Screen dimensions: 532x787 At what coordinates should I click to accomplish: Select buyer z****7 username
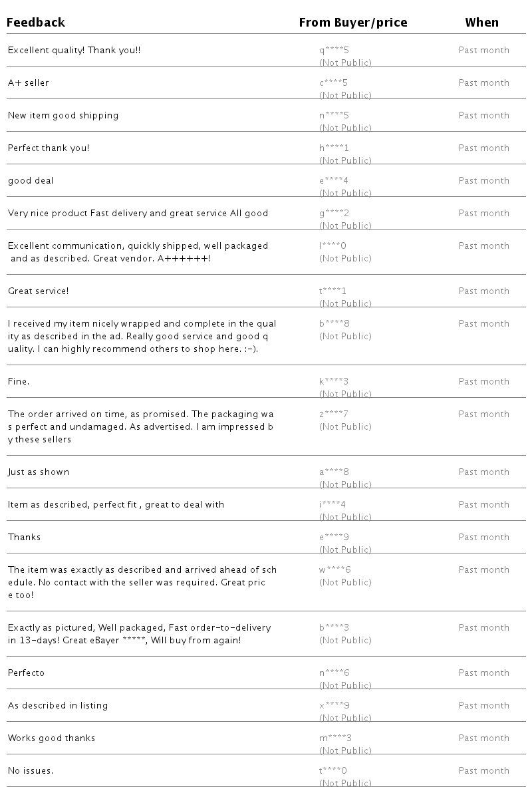pos(334,414)
